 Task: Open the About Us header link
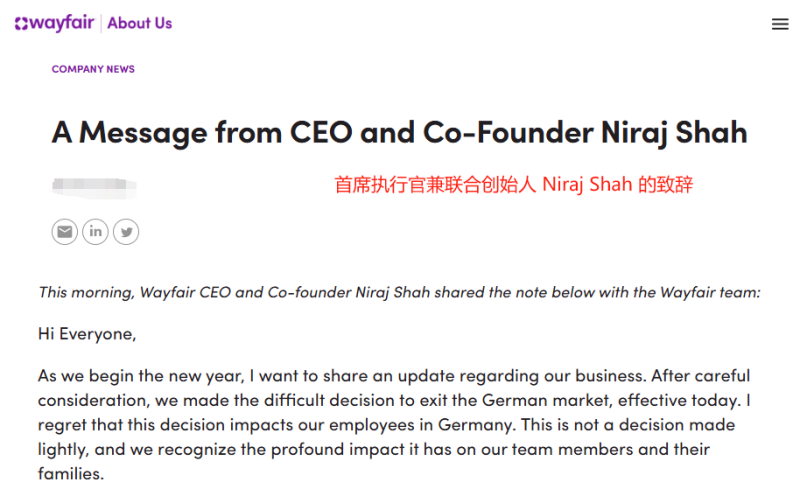[x=139, y=23]
